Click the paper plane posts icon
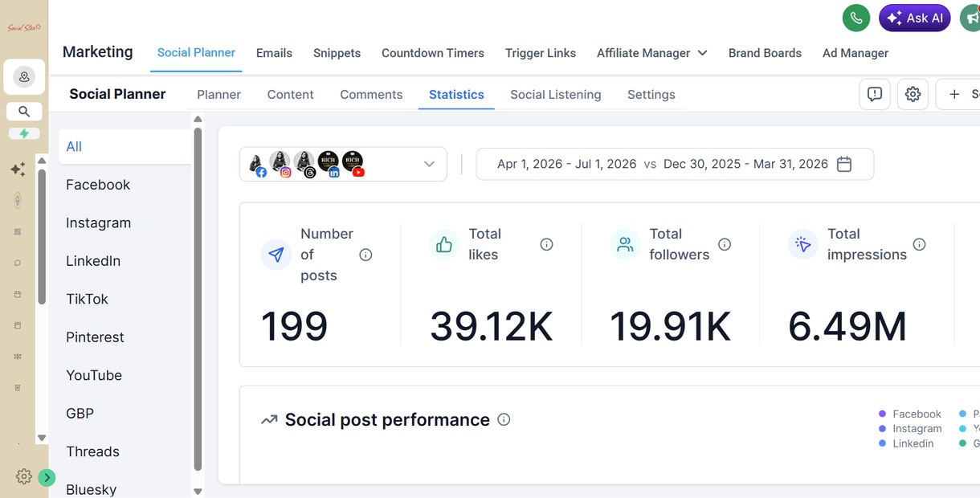 point(276,255)
